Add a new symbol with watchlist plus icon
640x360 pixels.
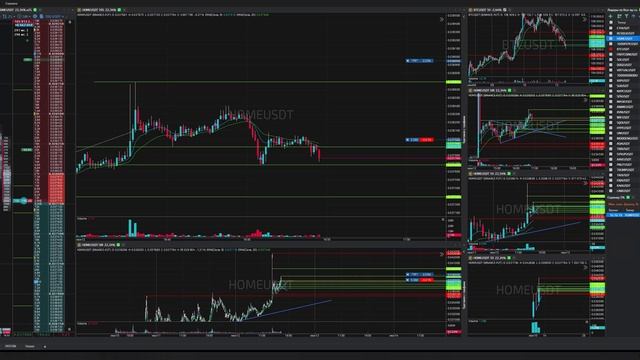(x=610, y=16)
